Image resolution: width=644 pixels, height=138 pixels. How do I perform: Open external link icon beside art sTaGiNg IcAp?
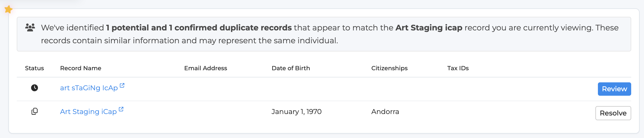[122, 85]
